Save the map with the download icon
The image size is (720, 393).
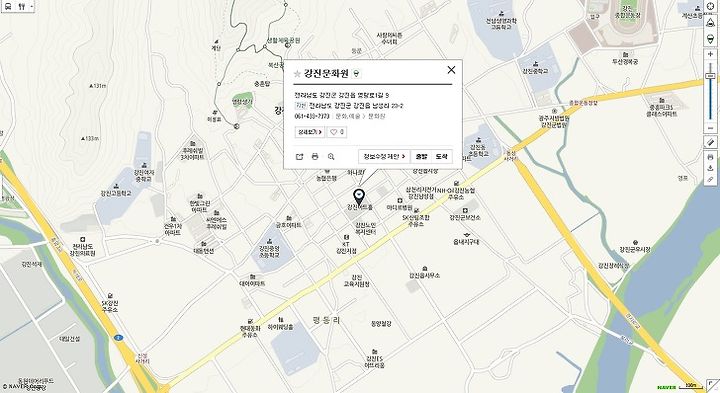(710, 168)
